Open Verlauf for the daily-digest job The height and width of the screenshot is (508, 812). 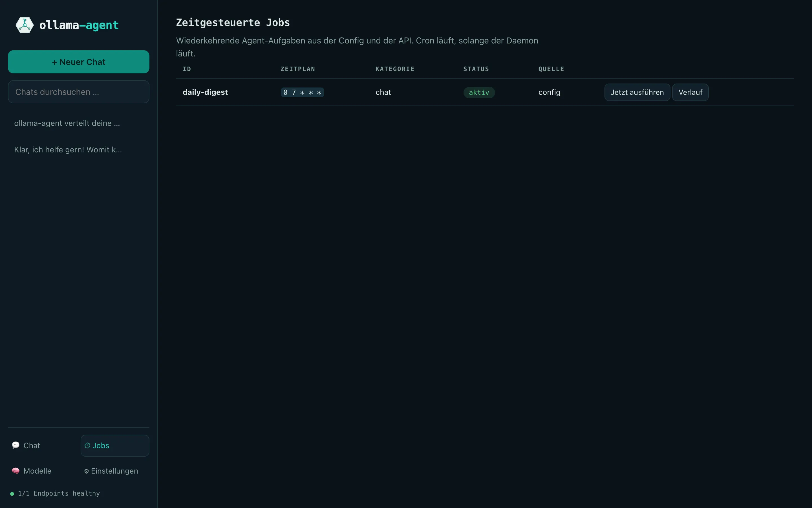pyautogui.click(x=690, y=92)
